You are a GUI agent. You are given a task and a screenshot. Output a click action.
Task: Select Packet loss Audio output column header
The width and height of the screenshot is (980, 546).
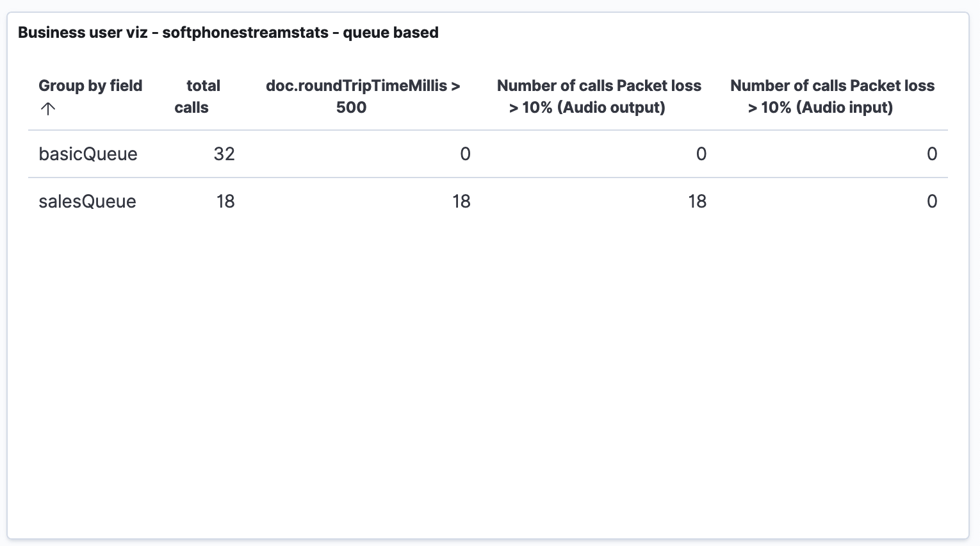coord(599,96)
